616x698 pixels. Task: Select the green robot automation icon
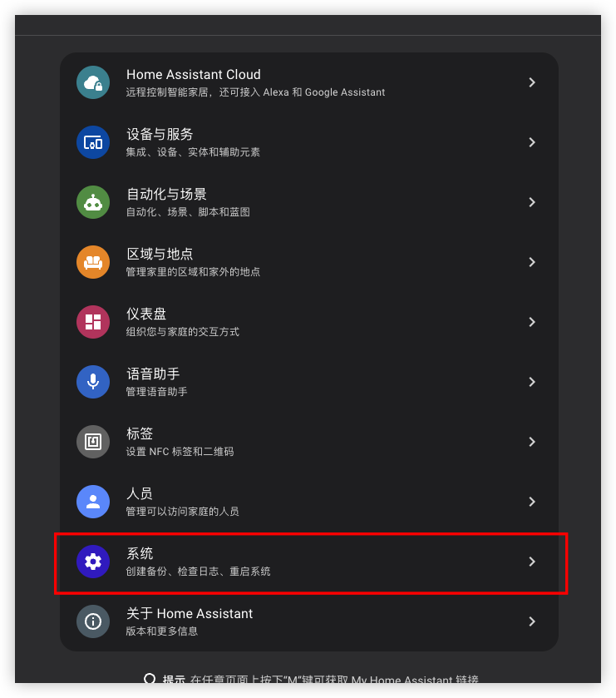93,202
